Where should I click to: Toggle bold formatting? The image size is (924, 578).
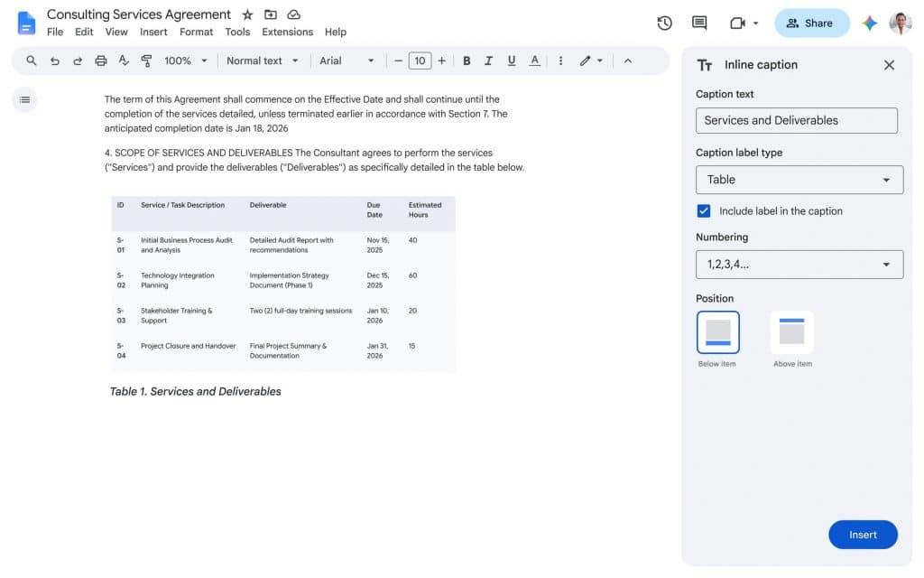pyautogui.click(x=467, y=61)
